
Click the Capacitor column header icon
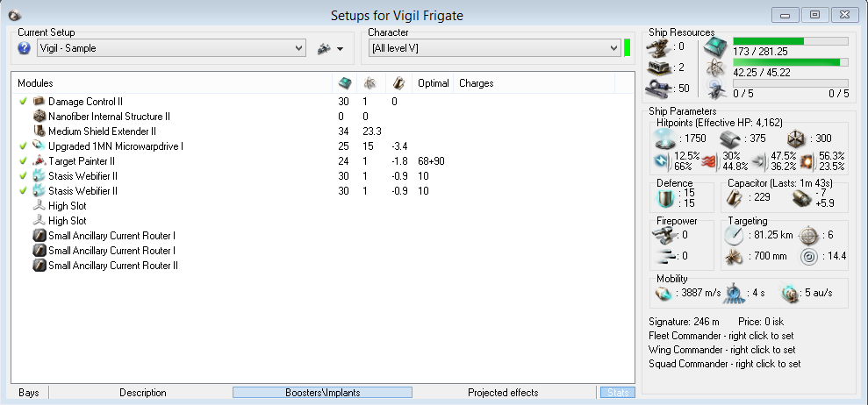[x=398, y=83]
